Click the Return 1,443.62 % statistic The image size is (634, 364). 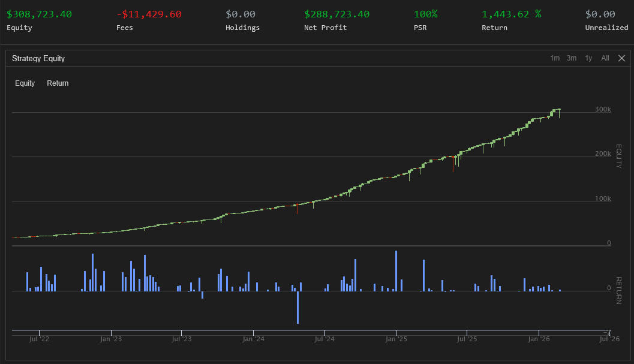click(x=511, y=14)
